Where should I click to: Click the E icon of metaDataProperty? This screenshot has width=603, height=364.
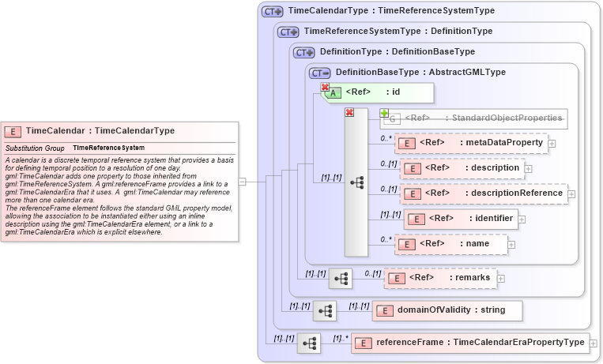[x=407, y=144]
